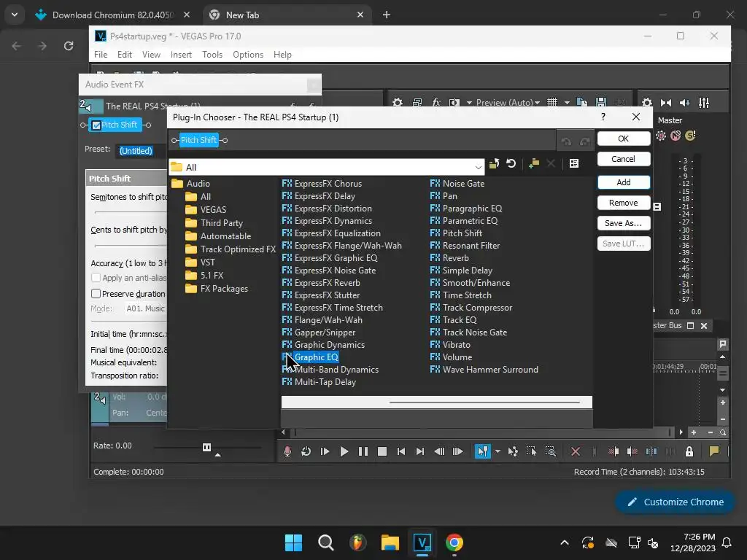Viewport: 747px width, 560px height.
Task: Click the Downmix Output icon in Master Bus
Action: [x=666, y=103]
